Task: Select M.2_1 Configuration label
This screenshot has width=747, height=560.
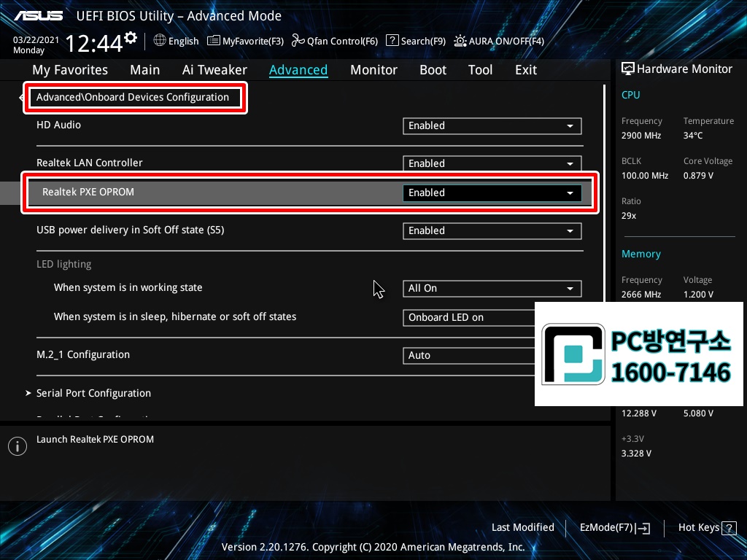Action: coord(83,355)
